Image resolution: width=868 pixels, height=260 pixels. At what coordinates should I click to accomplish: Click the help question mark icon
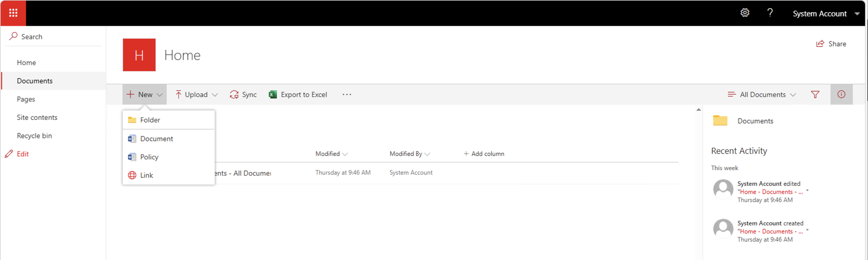[x=770, y=13]
